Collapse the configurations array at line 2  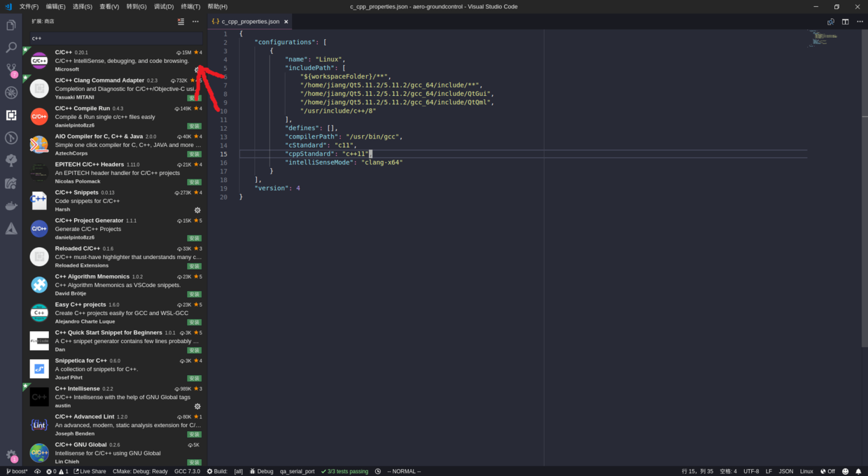[234, 43]
